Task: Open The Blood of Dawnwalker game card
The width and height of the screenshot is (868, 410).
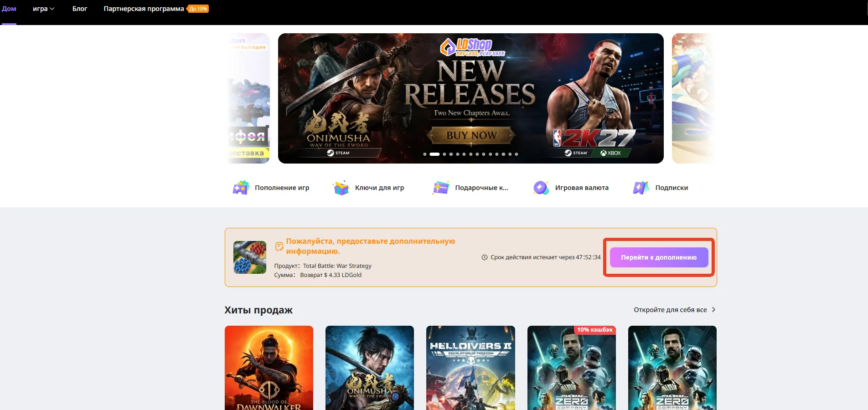Action: coord(269,368)
